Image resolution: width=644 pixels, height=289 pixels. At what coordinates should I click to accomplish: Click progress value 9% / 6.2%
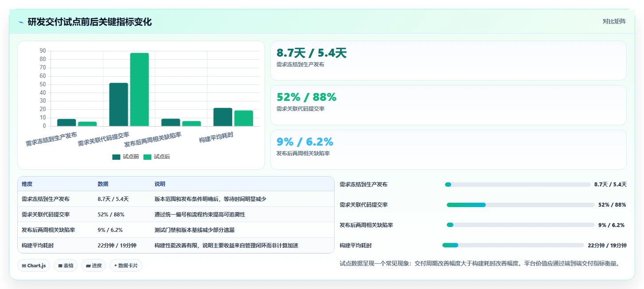(x=612, y=225)
